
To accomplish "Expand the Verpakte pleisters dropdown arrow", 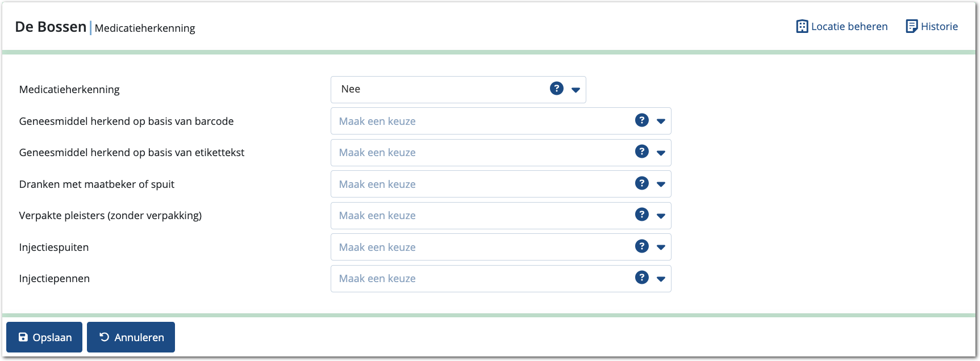I will (661, 216).
